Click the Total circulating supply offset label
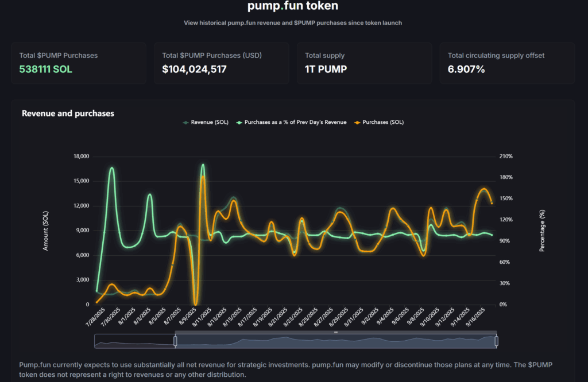The image size is (588, 382). click(496, 56)
